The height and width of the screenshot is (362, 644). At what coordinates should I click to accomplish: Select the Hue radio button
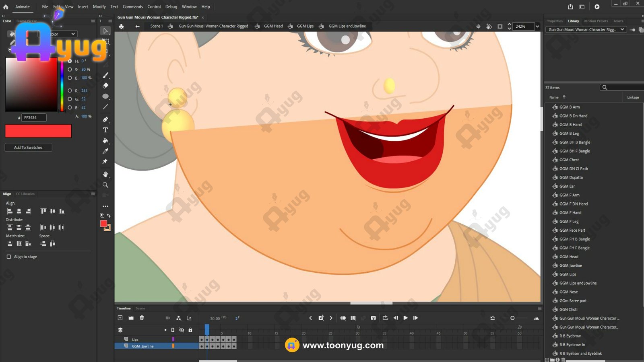click(70, 61)
